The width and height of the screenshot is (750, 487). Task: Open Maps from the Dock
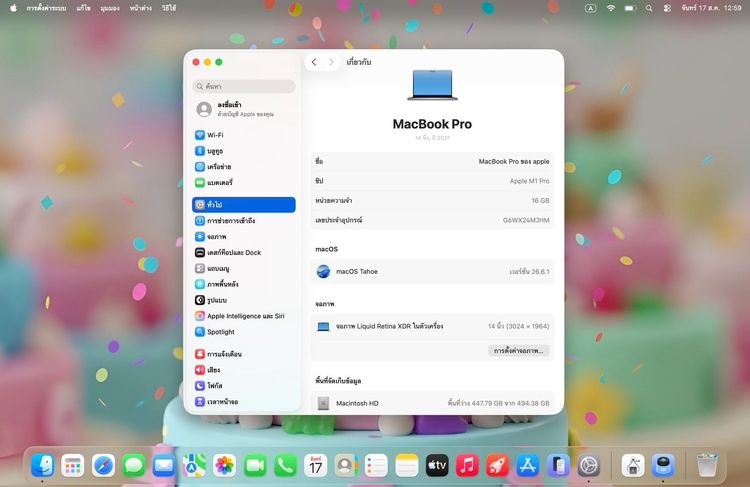[194, 465]
